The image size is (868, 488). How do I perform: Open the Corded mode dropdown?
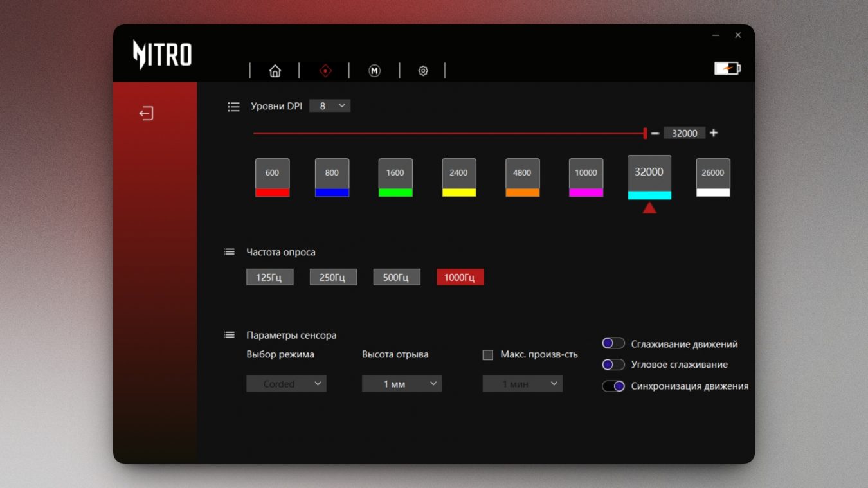coord(286,384)
